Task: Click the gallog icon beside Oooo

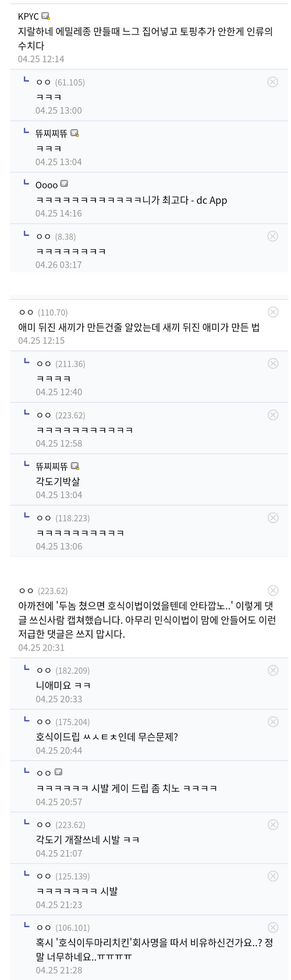Action: (64, 184)
